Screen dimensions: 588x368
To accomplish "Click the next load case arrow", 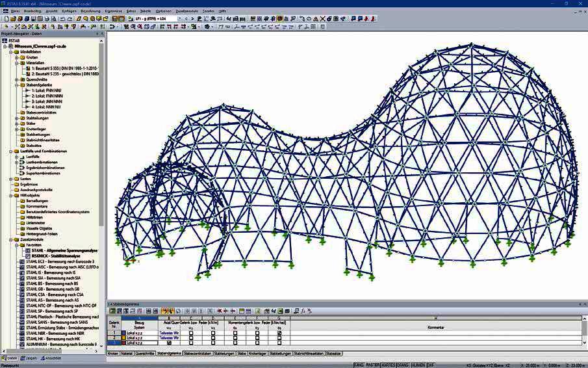I will pyautogui.click(x=192, y=18).
